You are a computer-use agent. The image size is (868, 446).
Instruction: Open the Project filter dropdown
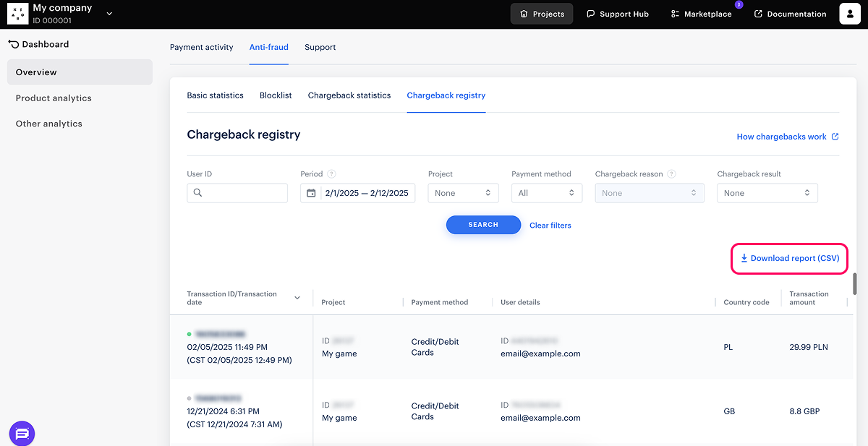tap(463, 193)
